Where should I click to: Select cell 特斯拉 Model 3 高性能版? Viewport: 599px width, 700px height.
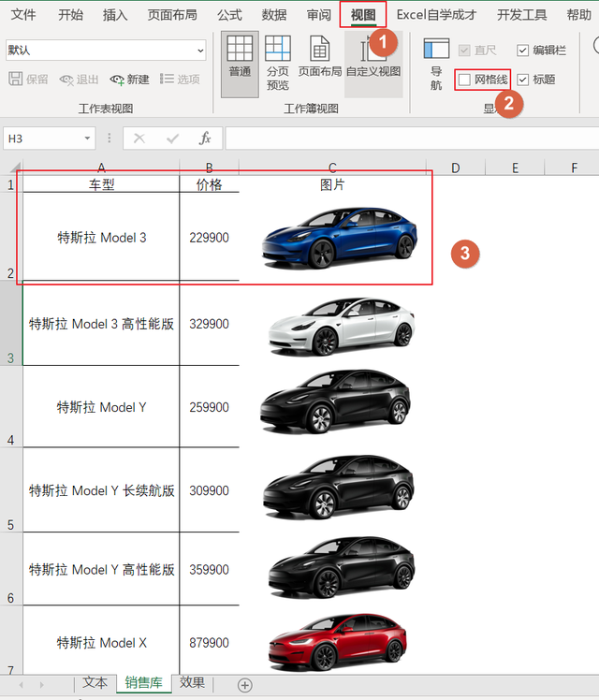(101, 324)
